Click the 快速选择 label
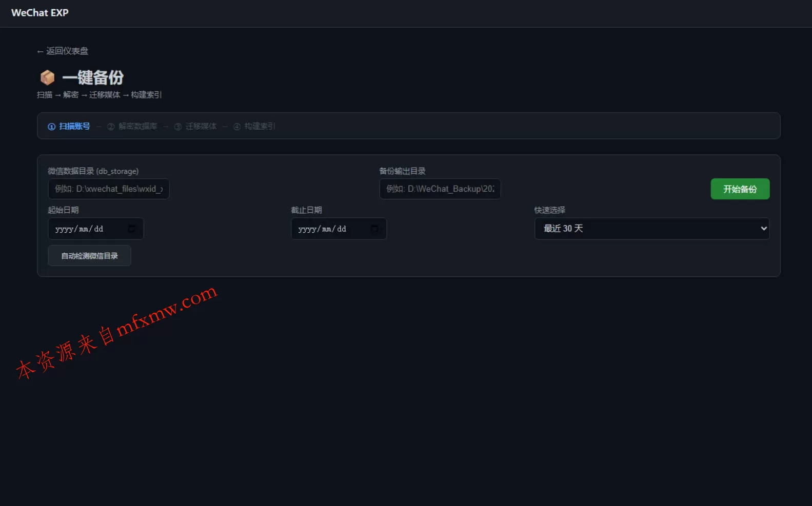The image size is (812, 506). click(550, 210)
